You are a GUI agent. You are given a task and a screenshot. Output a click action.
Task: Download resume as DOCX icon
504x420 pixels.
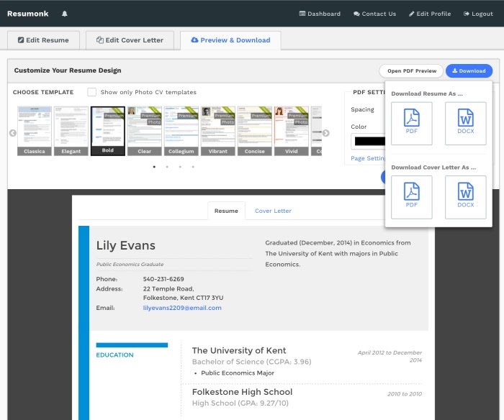tap(465, 123)
